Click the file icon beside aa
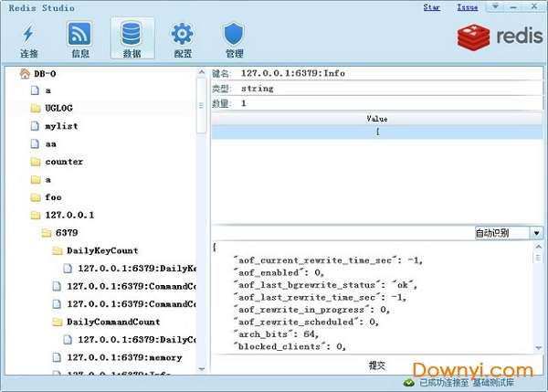The image size is (548, 392). [35, 143]
